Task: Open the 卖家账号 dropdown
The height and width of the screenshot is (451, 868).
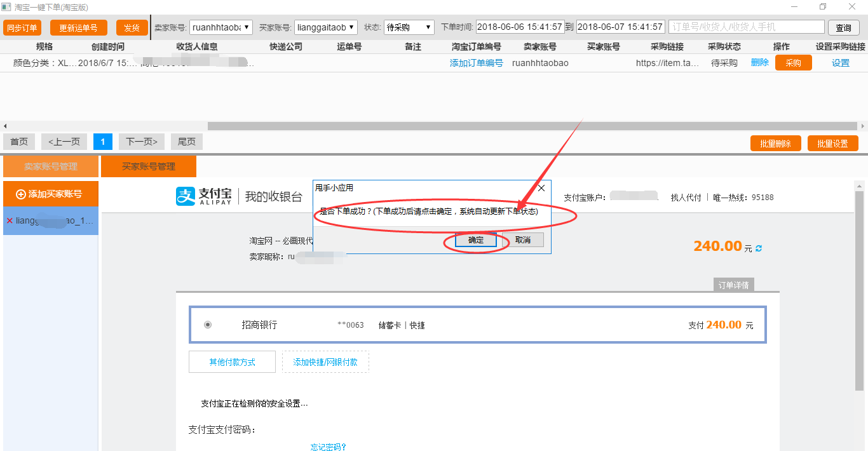Action: coord(221,27)
